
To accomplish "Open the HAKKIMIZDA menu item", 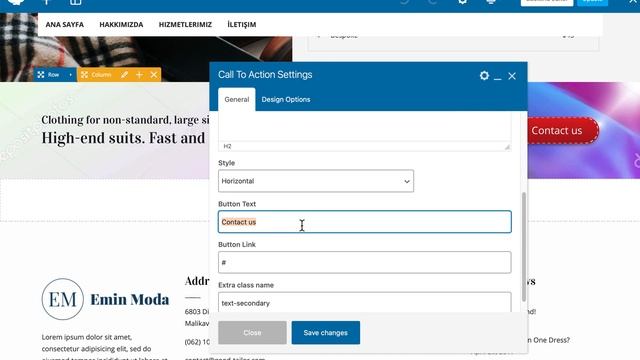I will [121, 24].
